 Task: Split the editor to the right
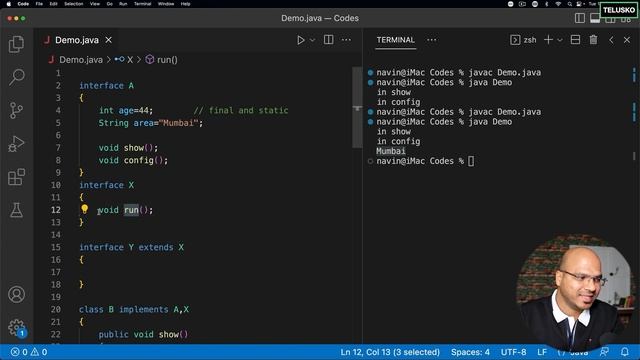pyautogui.click(x=328, y=40)
